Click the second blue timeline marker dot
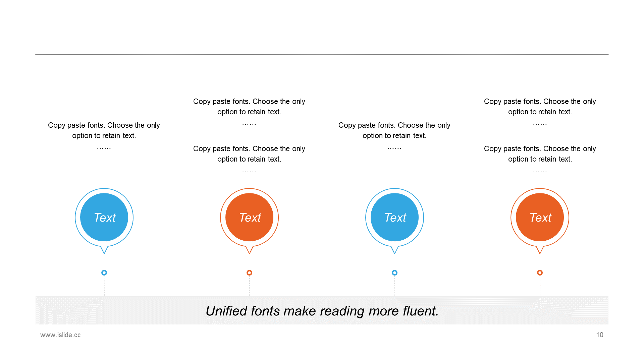This screenshot has height=362, width=644. click(x=395, y=273)
